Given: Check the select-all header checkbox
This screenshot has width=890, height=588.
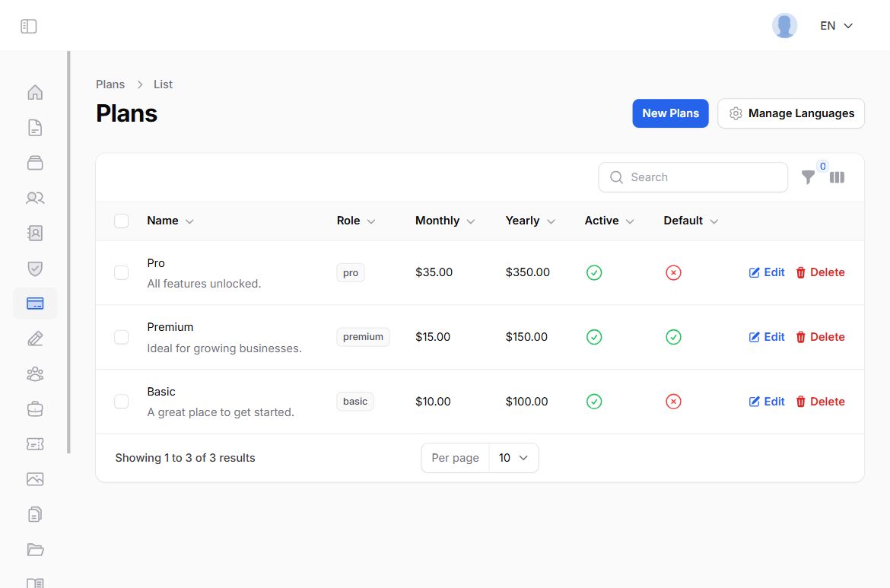Looking at the screenshot, I should [122, 221].
